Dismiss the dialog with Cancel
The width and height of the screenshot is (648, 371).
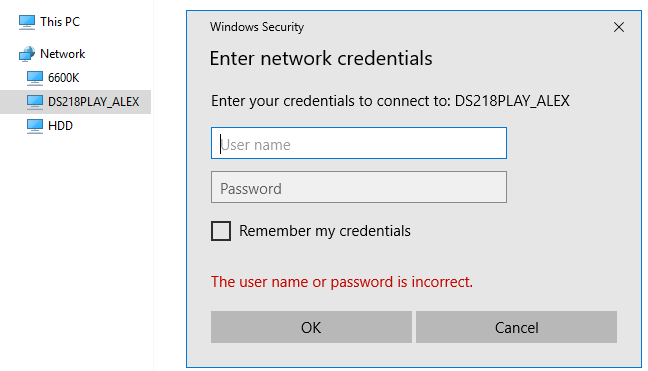[x=516, y=327]
